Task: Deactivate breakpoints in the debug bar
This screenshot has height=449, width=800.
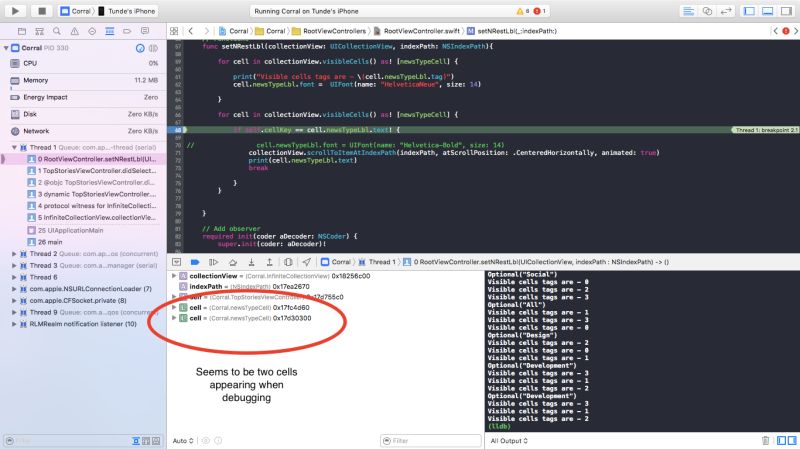Action: [x=195, y=262]
